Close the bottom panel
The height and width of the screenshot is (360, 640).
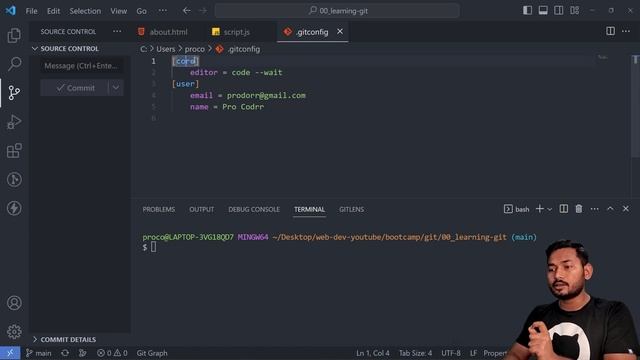(626, 209)
